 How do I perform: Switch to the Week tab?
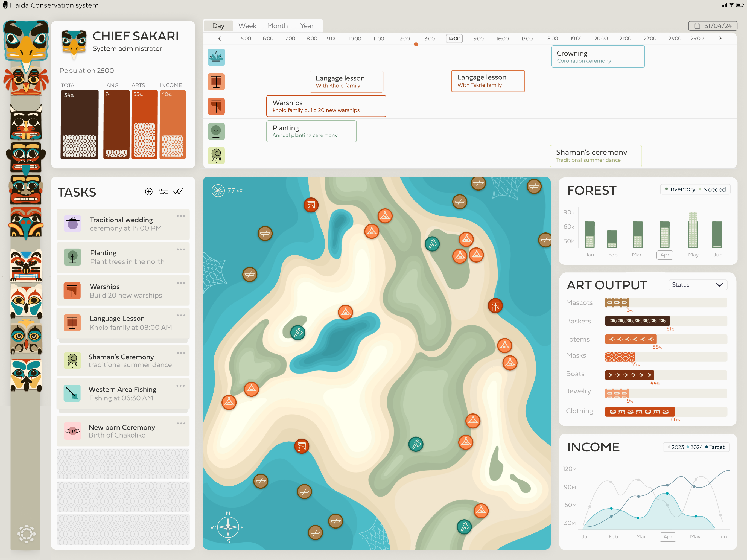point(247,26)
